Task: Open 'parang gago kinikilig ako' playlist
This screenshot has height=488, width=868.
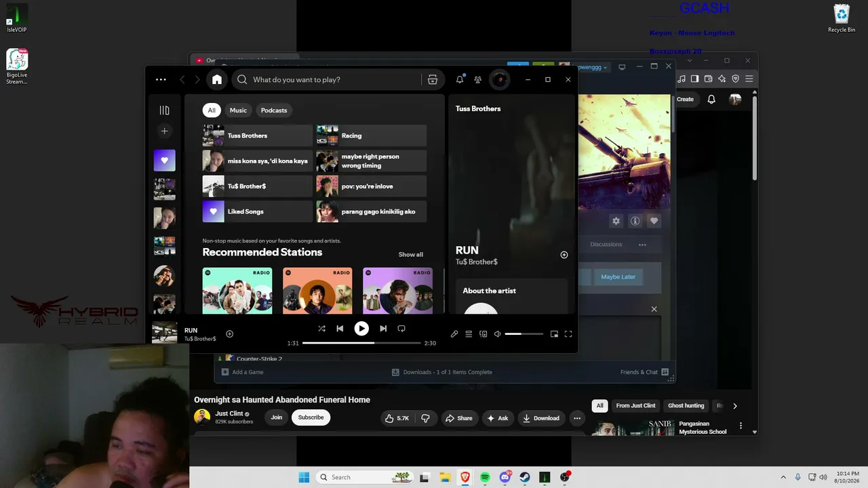Action: click(x=372, y=211)
